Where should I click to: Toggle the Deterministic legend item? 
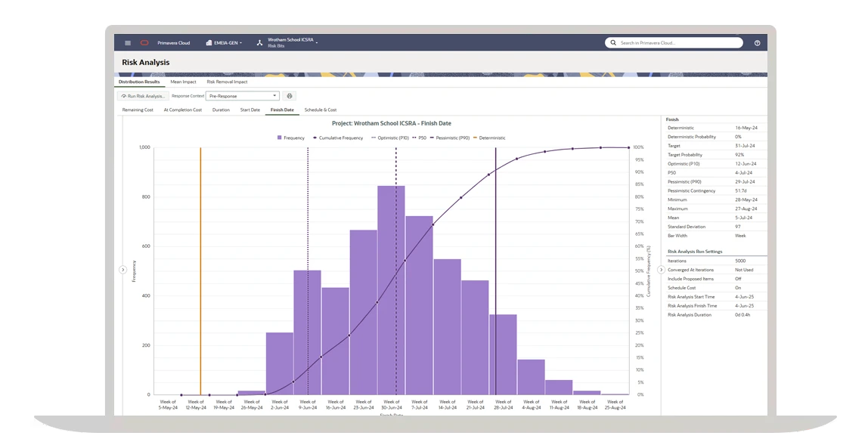488,137
